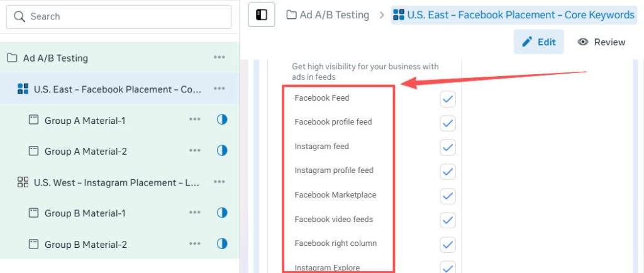Screen dimensions: 644x273
Task: Toggle the sidebar panel icon
Action: [262, 15]
